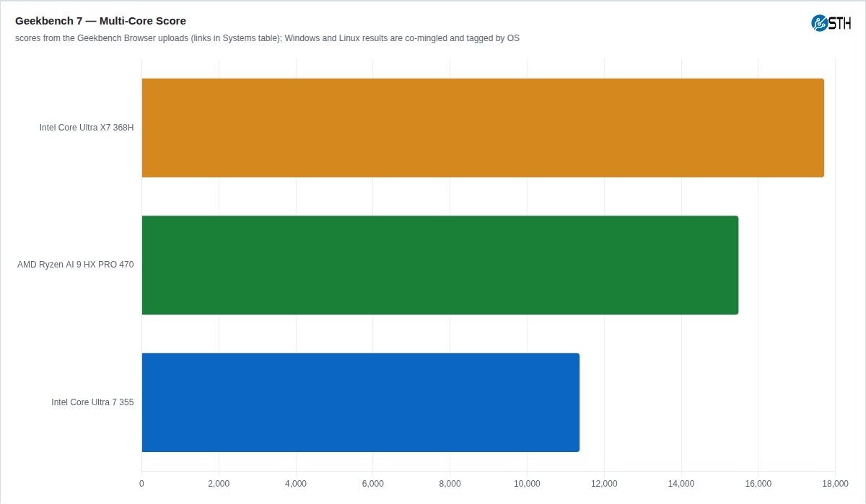866x504 pixels.
Task: Click the 10,000 axis tick label
Action: coord(527,483)
